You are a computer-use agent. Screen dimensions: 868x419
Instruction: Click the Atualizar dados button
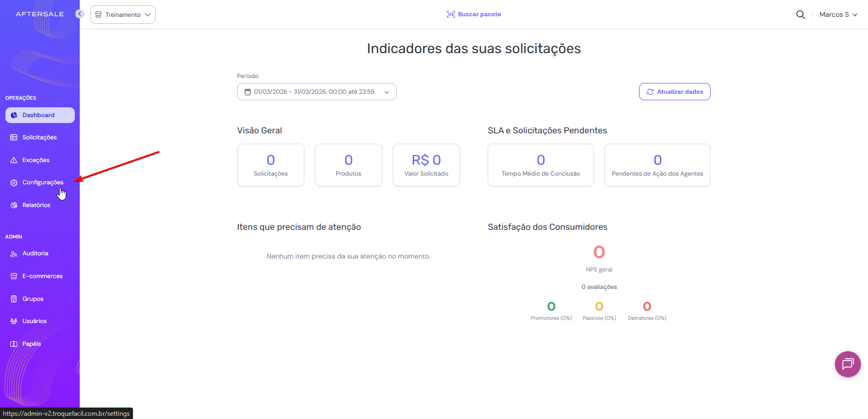[x=674, y=92]
